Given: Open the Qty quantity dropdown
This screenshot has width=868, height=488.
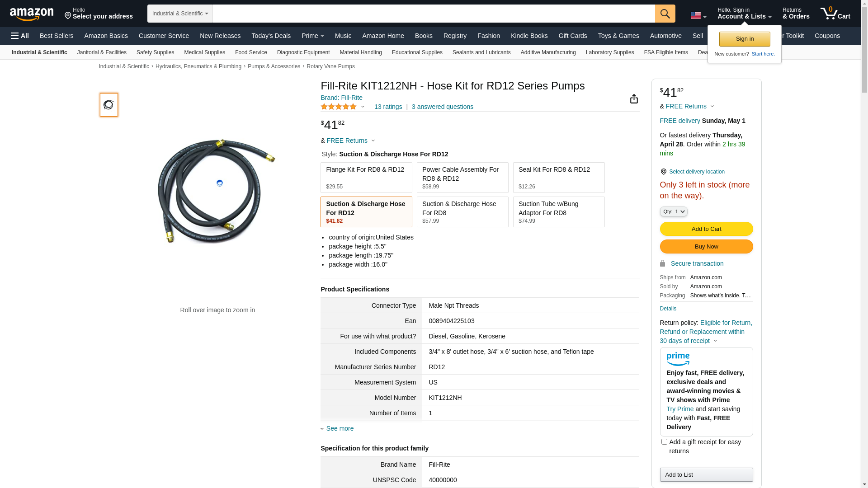Looking at the screenshot, I should pyautogui.click(x=673, y=211).
